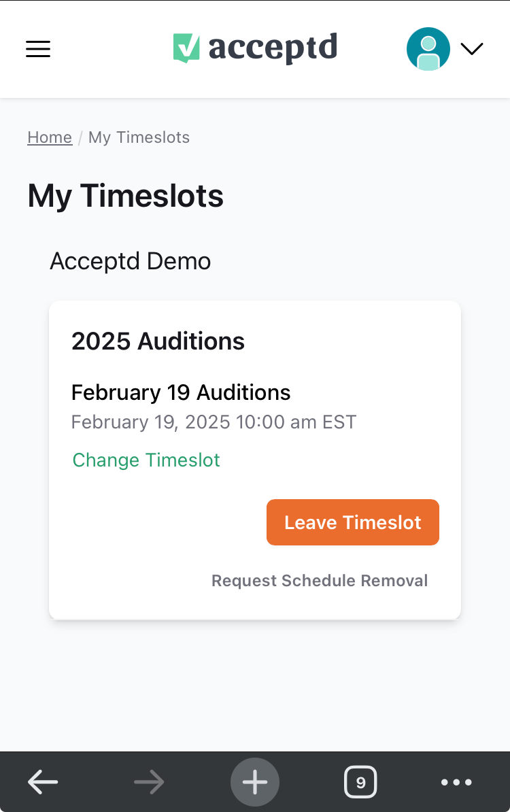Click the February 19 Auditions timeslot name
Viewport: 510px width, 812px height.
tap(181, 392)
